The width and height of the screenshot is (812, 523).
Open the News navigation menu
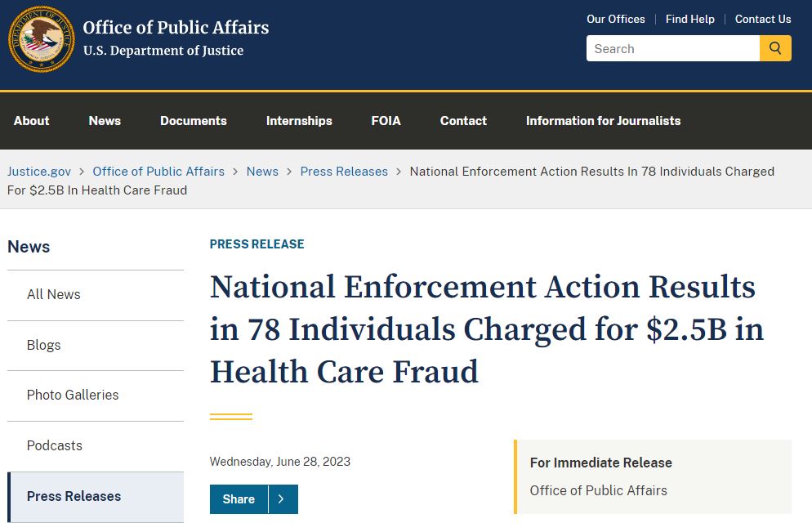105,121
